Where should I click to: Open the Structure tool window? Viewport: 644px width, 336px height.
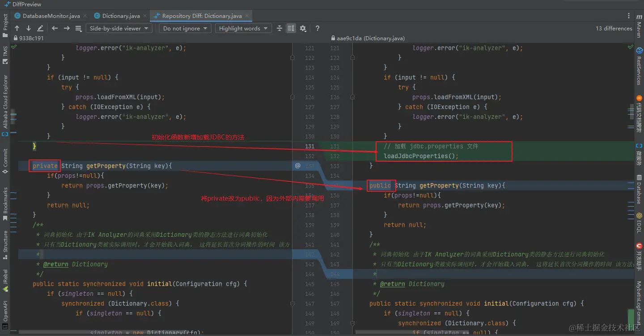pyautogui.click(x=5, y=245)
